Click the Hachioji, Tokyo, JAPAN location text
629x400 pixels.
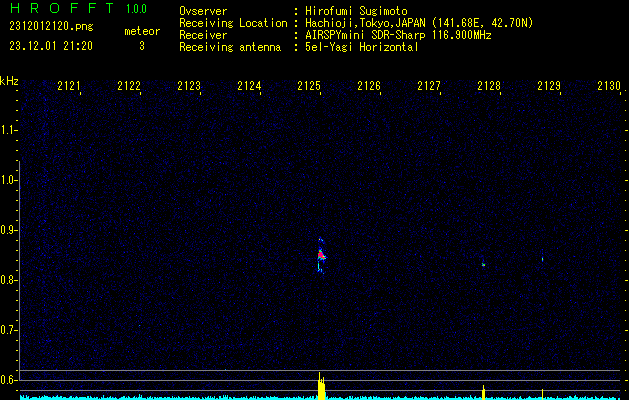coord(419,23)
